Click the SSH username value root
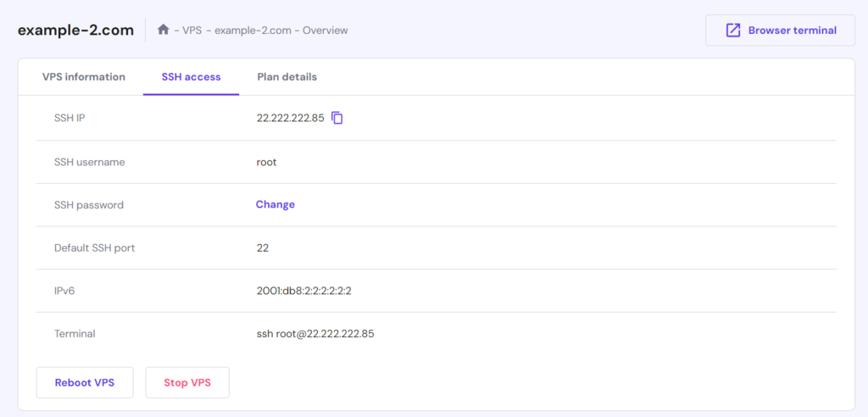 tap(266, 162)
